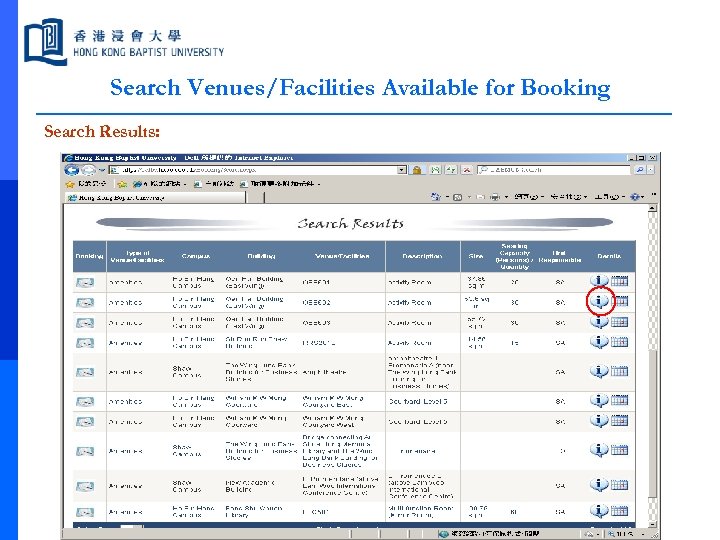Click the red Stop loading icon

467,170
